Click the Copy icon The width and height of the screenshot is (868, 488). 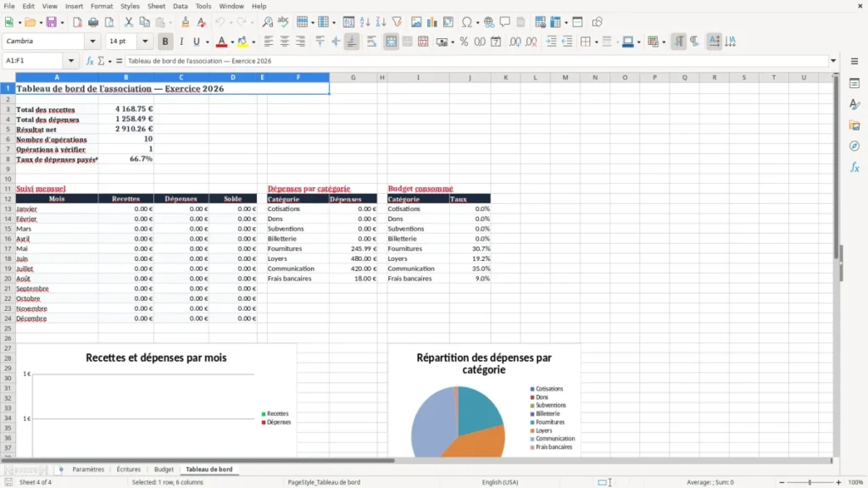point(144,22)
